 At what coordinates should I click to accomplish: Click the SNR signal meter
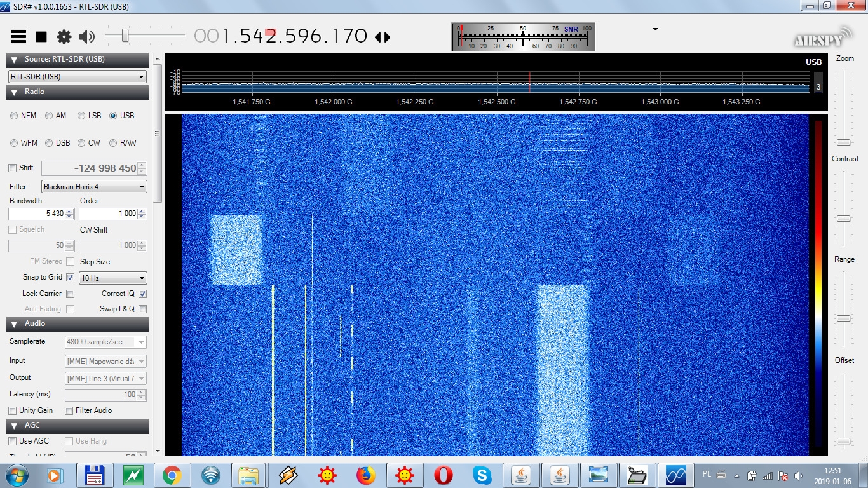point(523,37)
